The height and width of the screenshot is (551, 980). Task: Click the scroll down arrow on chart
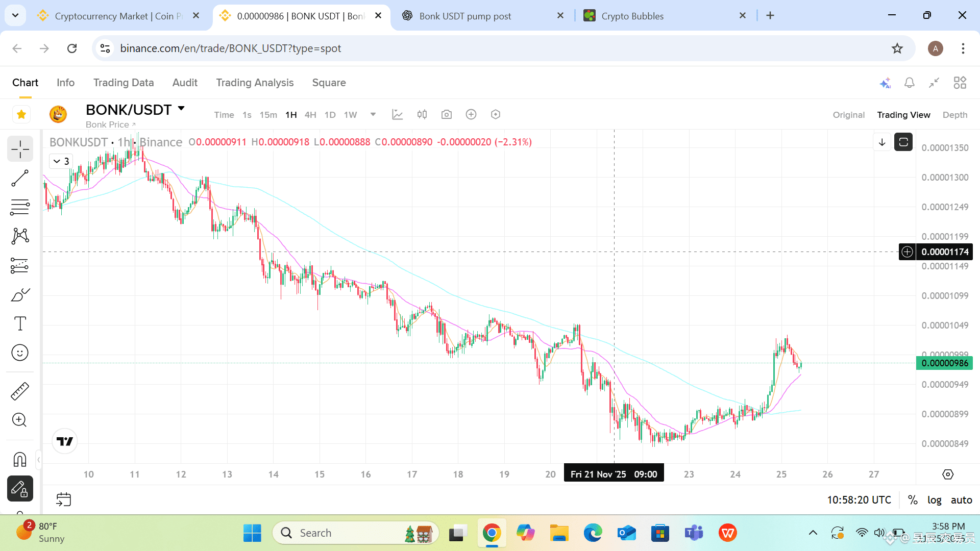pos(882,142)
